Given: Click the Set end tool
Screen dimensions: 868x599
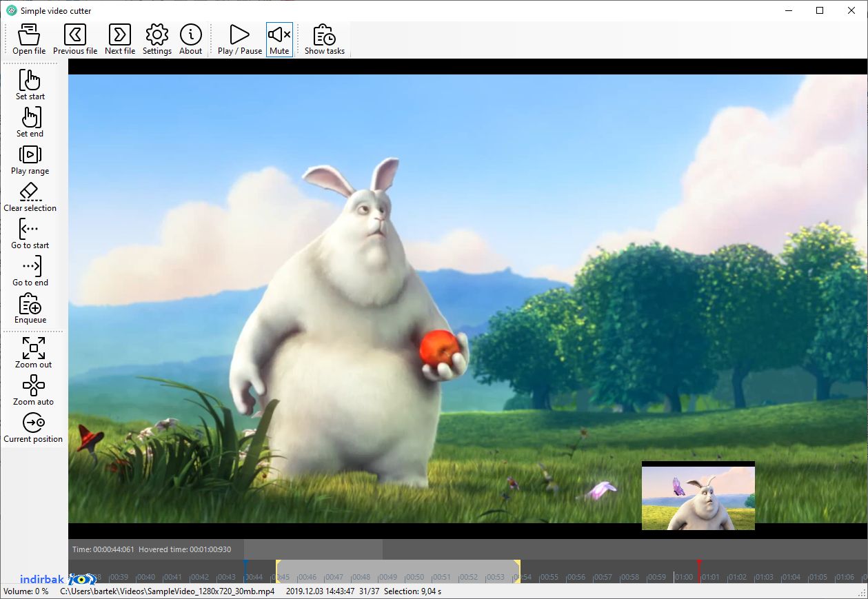Looking at the screenshot, I should [x=30, y=121].
